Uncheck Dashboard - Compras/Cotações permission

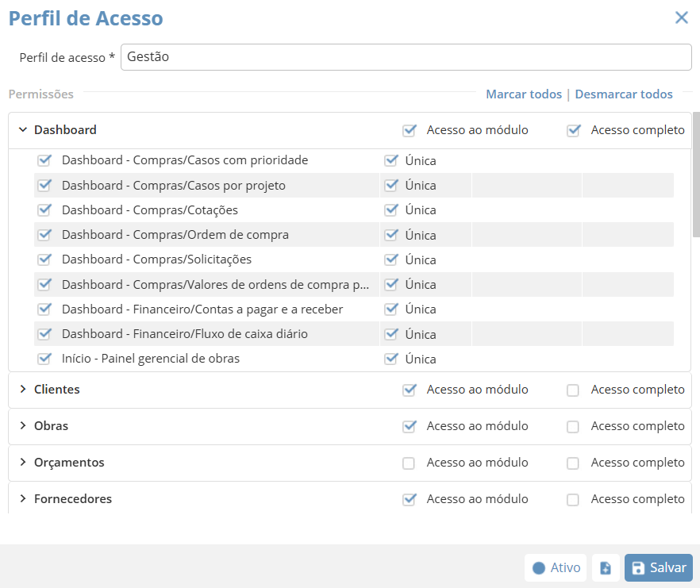pos(44,210)
